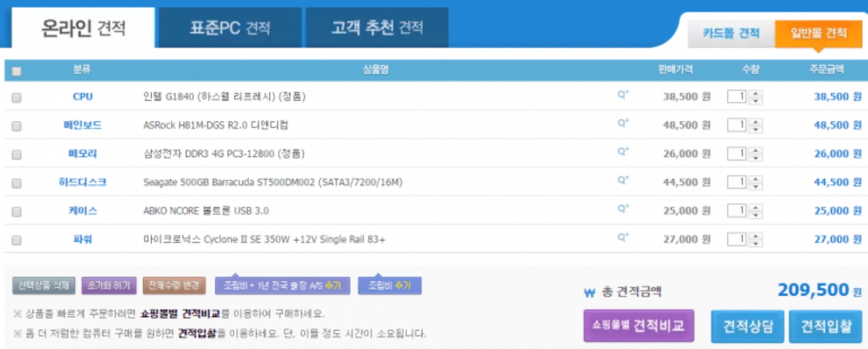
Task: Click the 주문금액 column header
Action: pyautogui.click(x=826, y=69)
